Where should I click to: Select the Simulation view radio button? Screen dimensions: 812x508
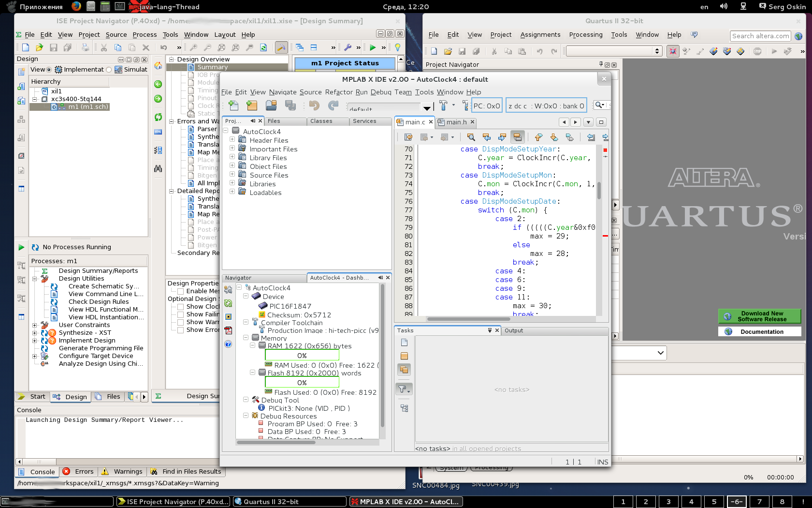pyautogui.click(x=109, y=70)
